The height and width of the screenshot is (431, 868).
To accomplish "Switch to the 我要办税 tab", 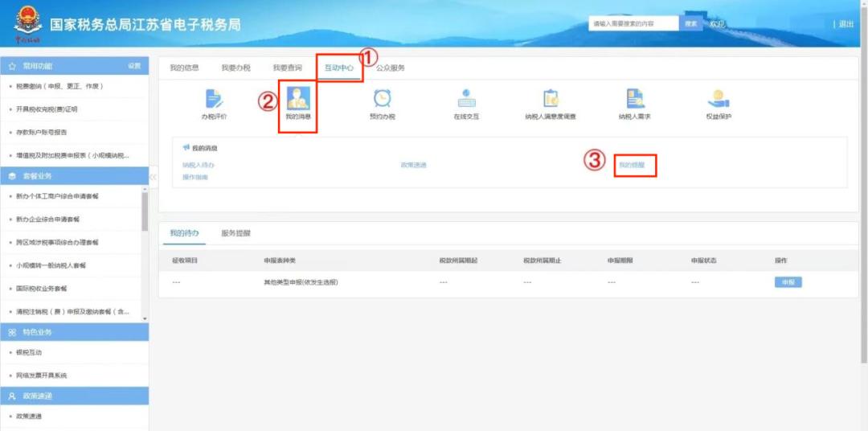I will click(235, 68).
